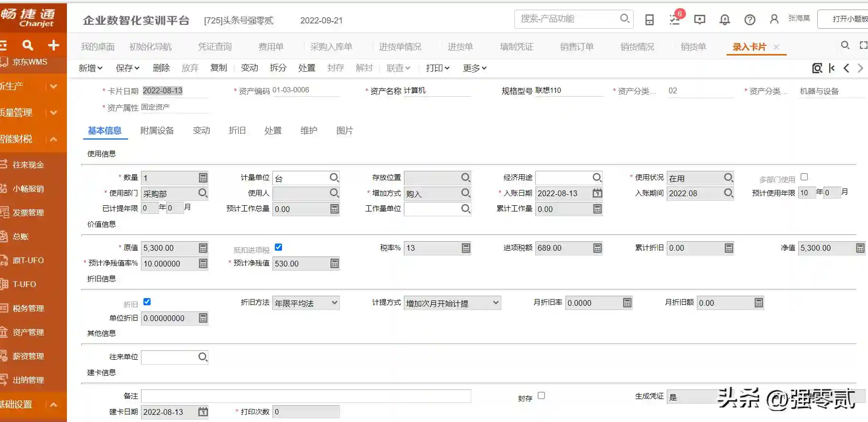Click into the 备注 input field

(x=306, y=396)
